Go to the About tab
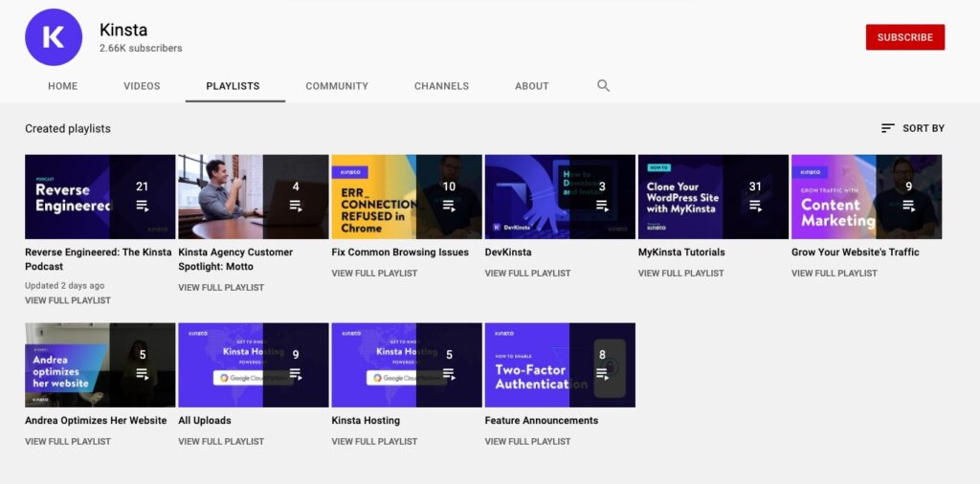980x484 pixels. pos(532,86)
